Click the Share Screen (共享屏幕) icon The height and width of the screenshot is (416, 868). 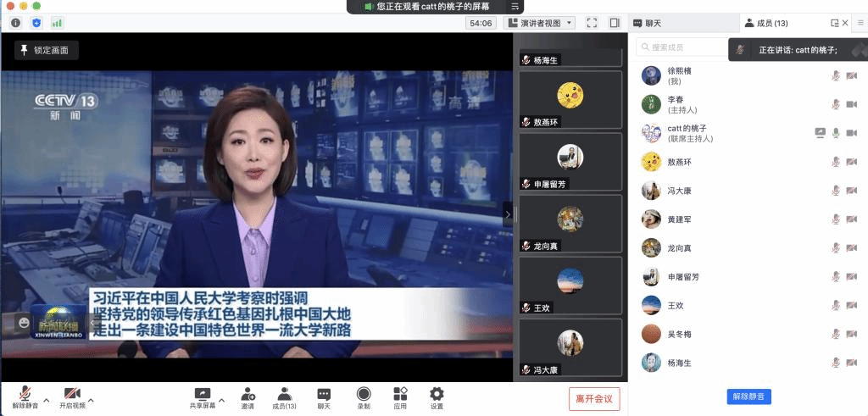(x=202, y=395)
